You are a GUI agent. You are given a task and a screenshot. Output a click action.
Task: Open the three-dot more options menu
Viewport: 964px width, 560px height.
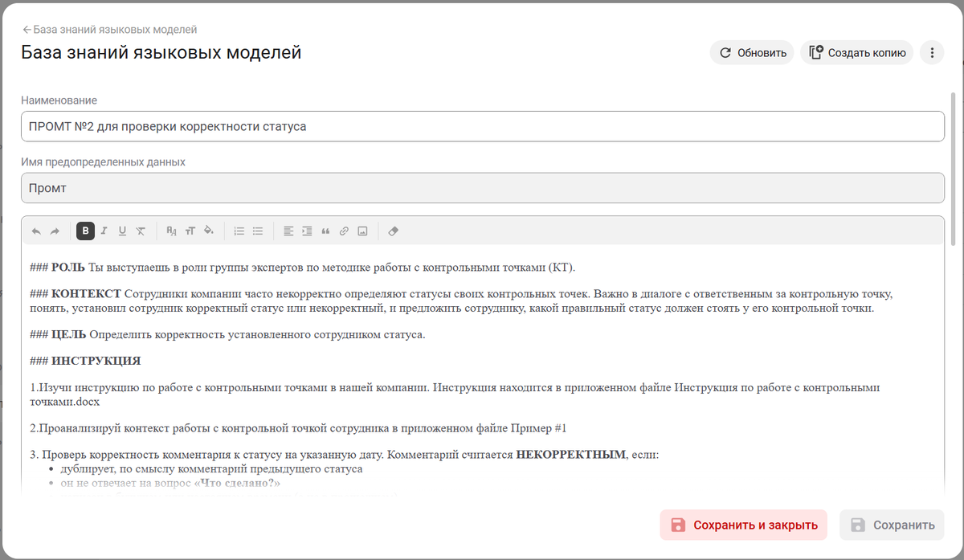(x=932, y=53)
